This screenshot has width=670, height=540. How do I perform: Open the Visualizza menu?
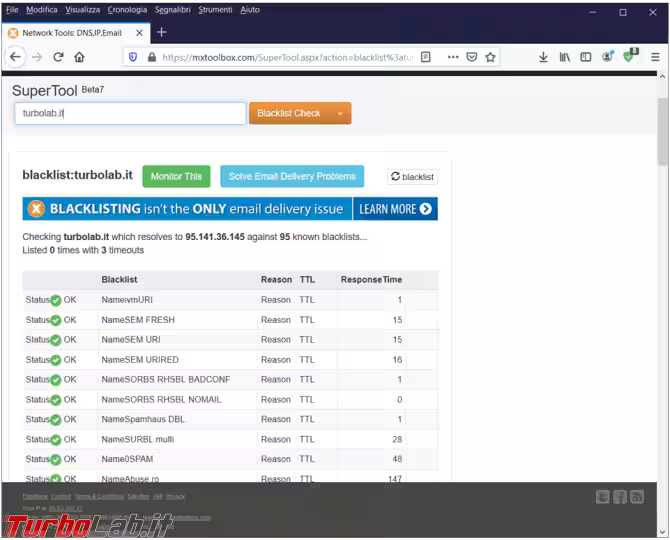(82, 9)
